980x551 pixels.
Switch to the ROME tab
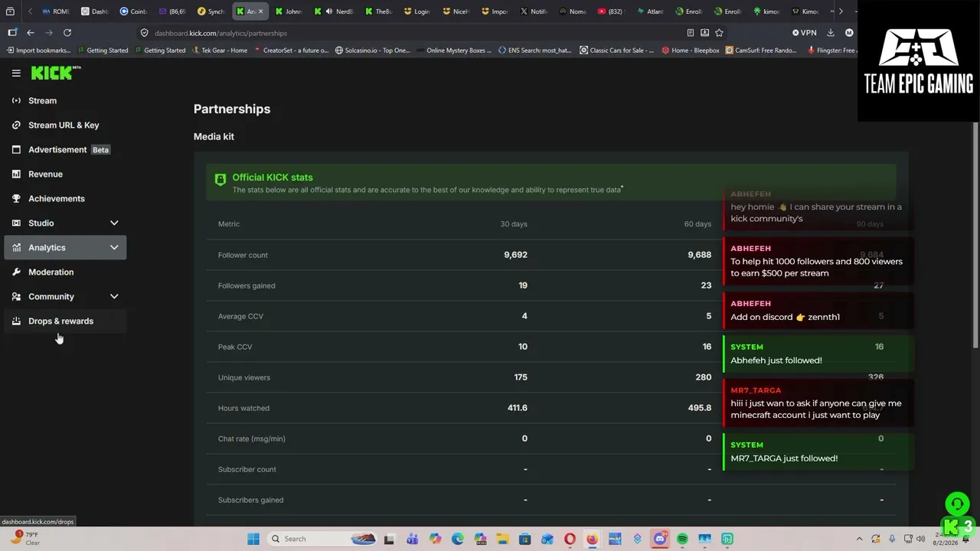[x=56, y=11]
